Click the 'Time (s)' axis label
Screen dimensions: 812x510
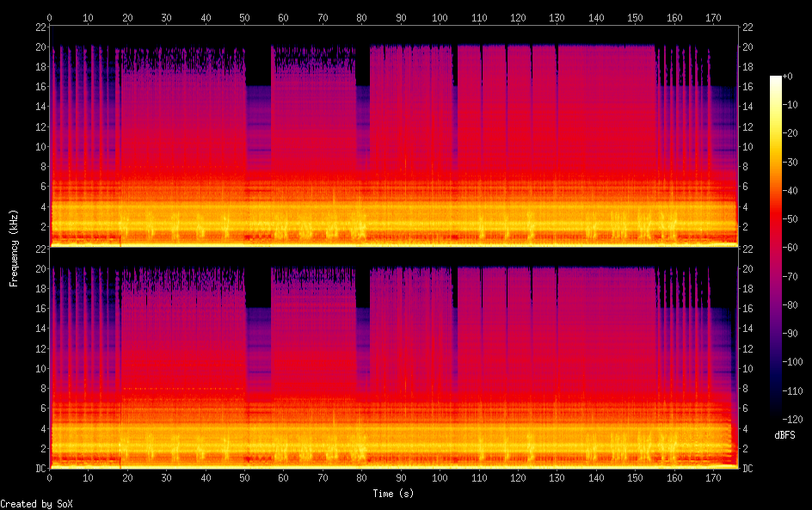tap(394, 494)
